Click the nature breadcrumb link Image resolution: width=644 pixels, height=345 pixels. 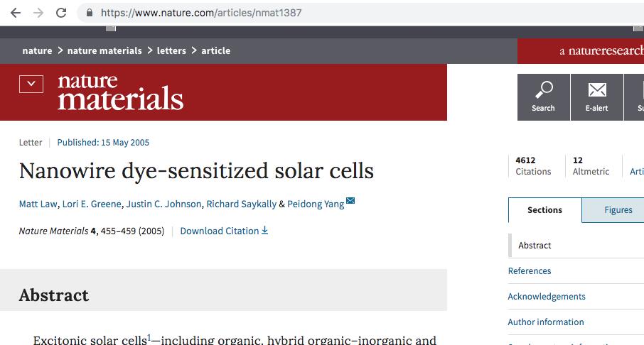pyautogui.click(x=37, y=51)
